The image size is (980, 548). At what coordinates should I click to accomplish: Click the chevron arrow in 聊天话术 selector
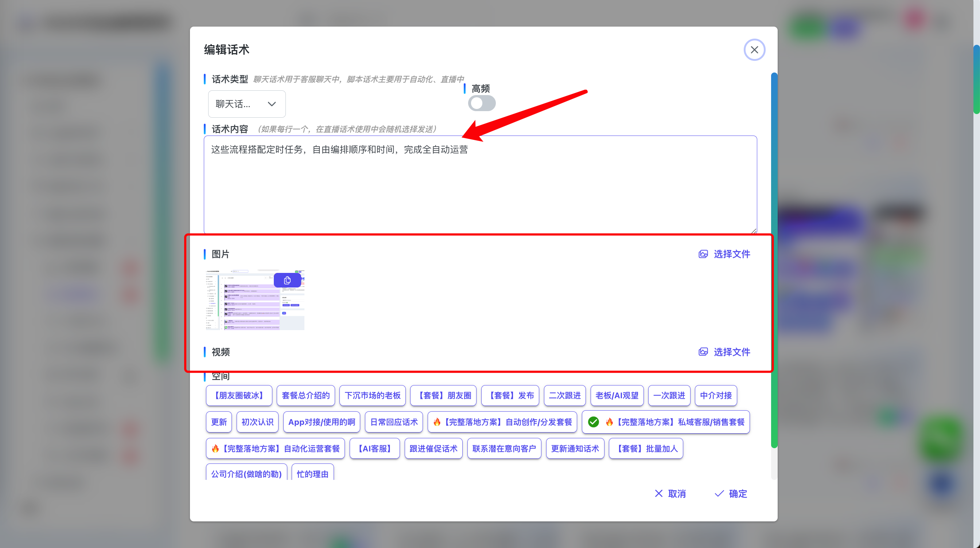tap(272, 104)
